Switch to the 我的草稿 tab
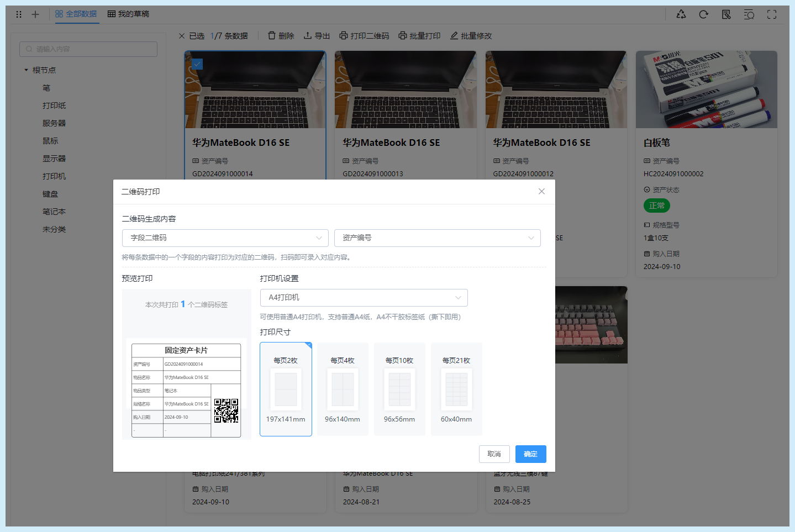Image resolution: width=795 pixels, height=532 pixels. click(128, 14)
